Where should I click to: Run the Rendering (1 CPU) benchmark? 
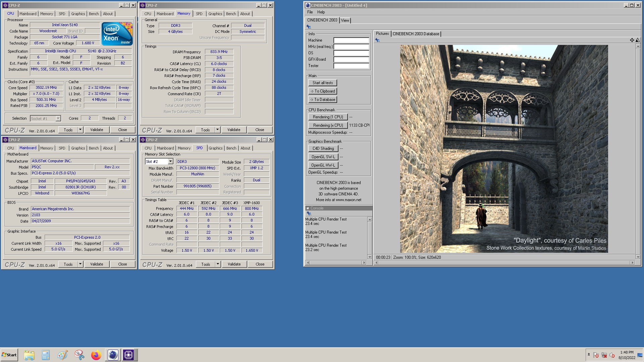tap(328, 117)
